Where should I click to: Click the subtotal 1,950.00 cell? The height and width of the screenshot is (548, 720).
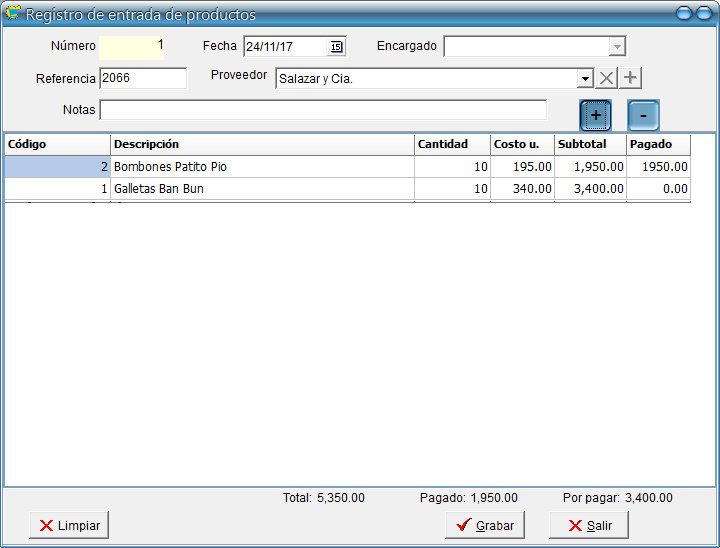tap(591, 167)
